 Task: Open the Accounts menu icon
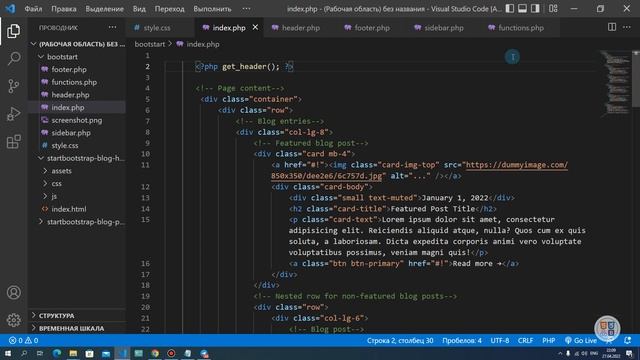pos(13,293)
